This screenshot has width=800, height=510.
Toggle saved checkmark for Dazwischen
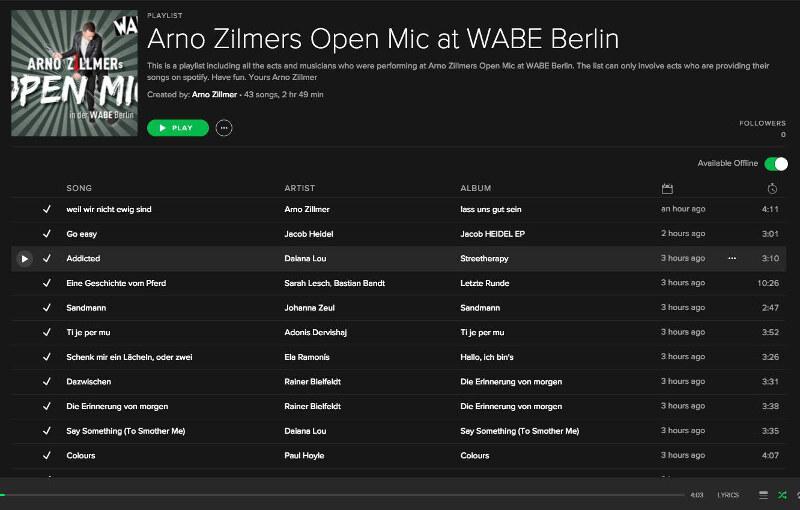tap(46, 381)
